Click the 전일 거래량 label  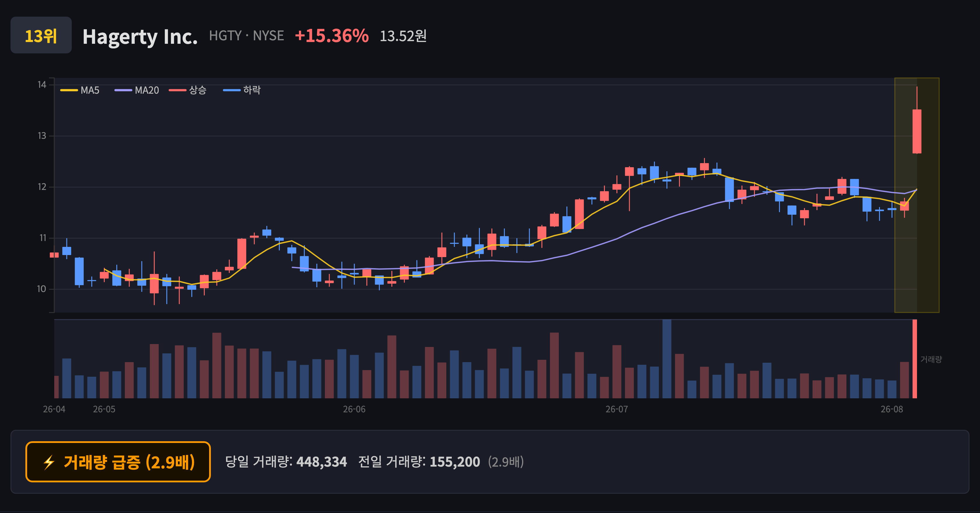[x=392, y=462]
